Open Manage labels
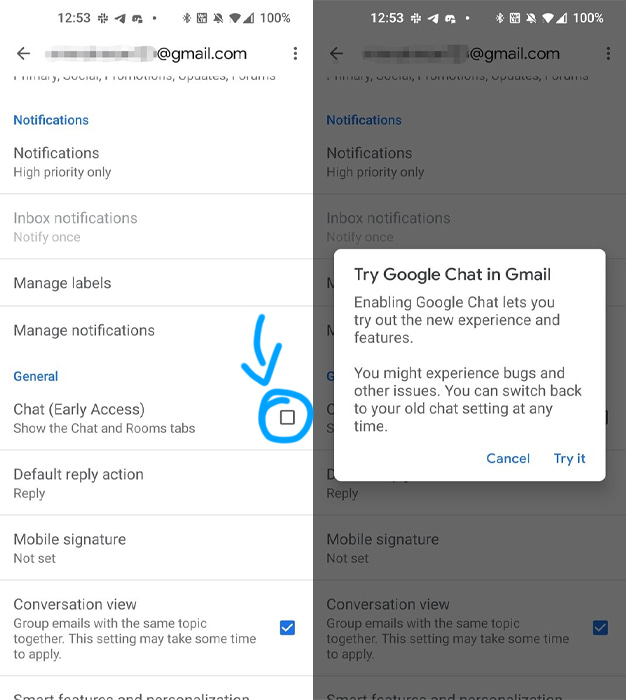 click(x=156, y=283)
